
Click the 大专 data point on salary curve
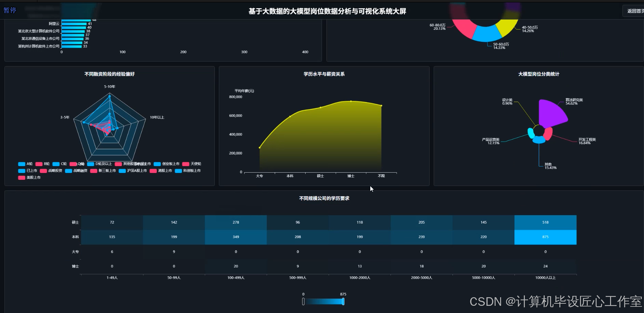[x=260, y=148]
